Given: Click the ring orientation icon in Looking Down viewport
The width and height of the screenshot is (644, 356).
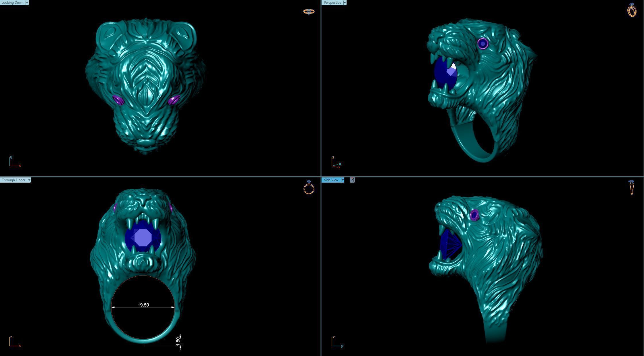Looking at the screenshot, I should coord(309,12).
